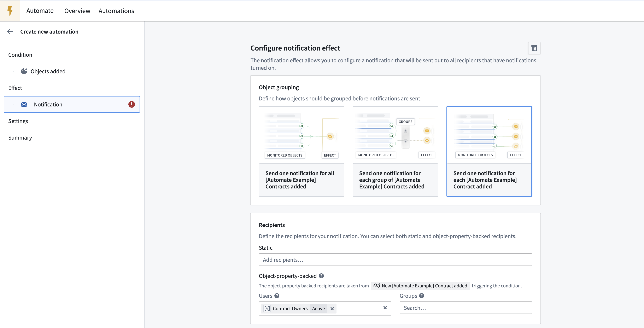The width and height of the screenshot is (644, 328).
Task: Select one notification for each Contract added
Action: point(489,152)
